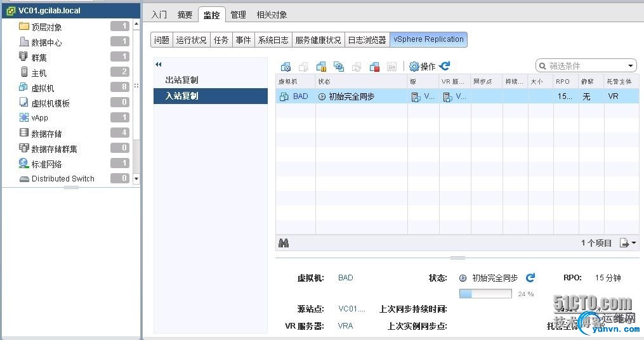The image size is (644, 340).
Task: Open the export list dropdown icon
Action: 628,243
